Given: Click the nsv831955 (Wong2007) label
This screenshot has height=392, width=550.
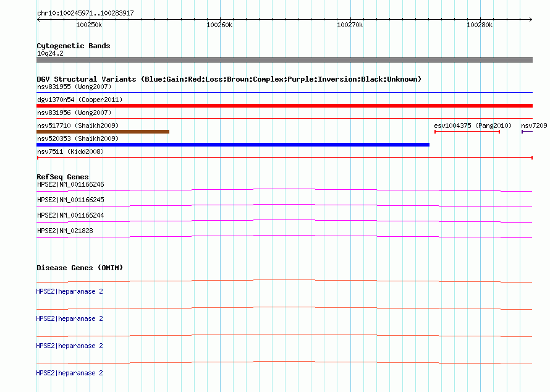Looking at the screenshot, I should 74,87.
